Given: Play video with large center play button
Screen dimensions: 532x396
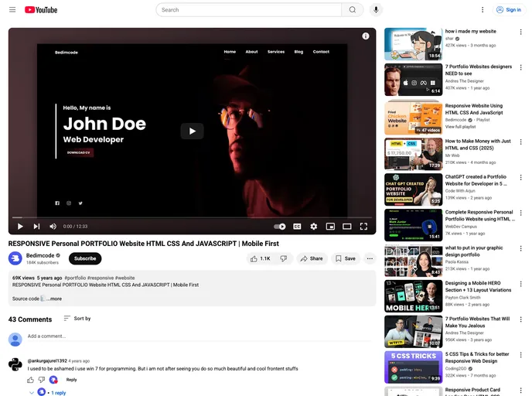Looking at the screenshot, I should pyautogui.click(x=193, y=131).
